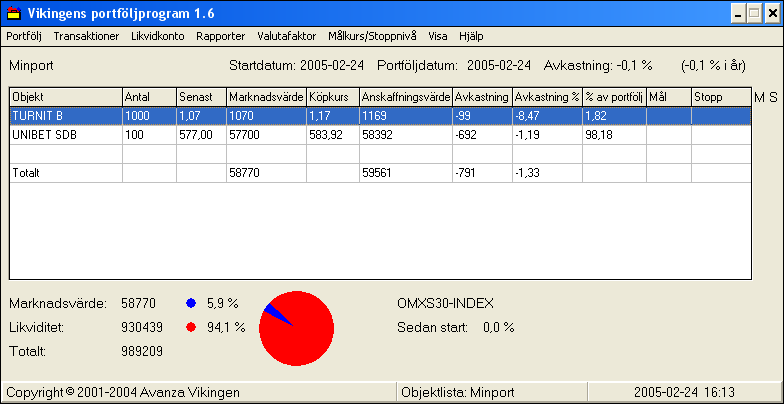Open the Rapporter menu
The width and height of the screenshot is (784, 404).
tap(220, 36)
